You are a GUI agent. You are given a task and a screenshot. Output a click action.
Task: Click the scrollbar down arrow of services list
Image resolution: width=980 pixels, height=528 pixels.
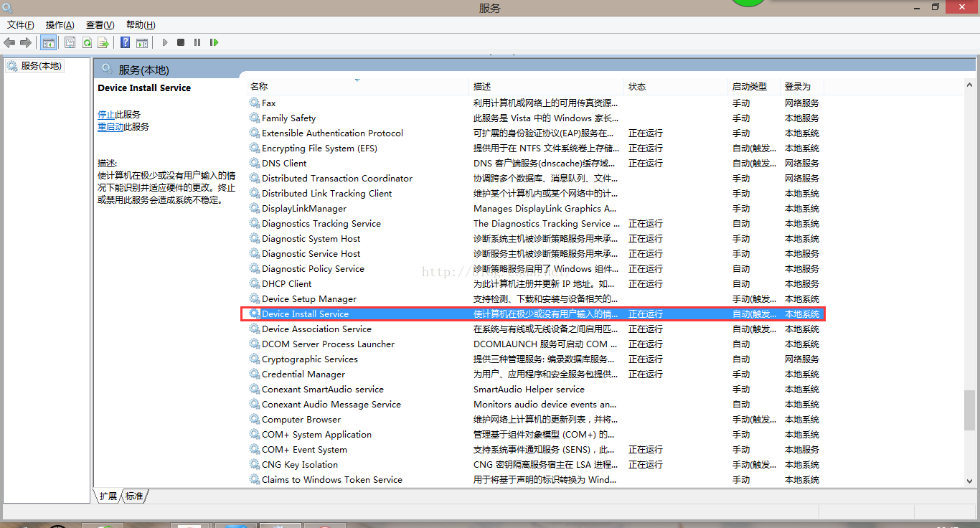click(970, 481)
